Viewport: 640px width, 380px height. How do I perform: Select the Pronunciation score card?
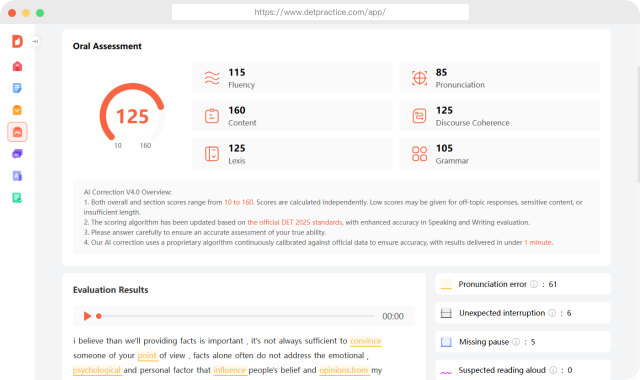(x=499, y=78)
